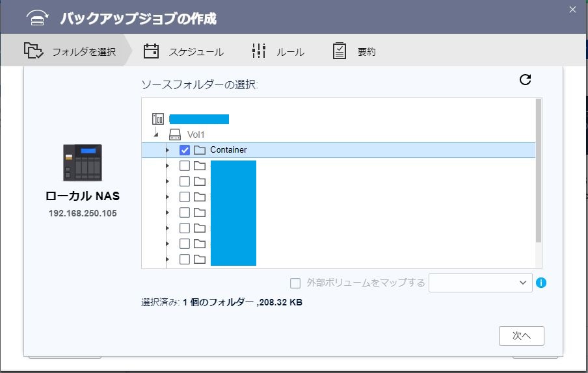Click the ローカル NAS label
The width and height of the screenshot is (588, 373).
(x=83, y=196)
